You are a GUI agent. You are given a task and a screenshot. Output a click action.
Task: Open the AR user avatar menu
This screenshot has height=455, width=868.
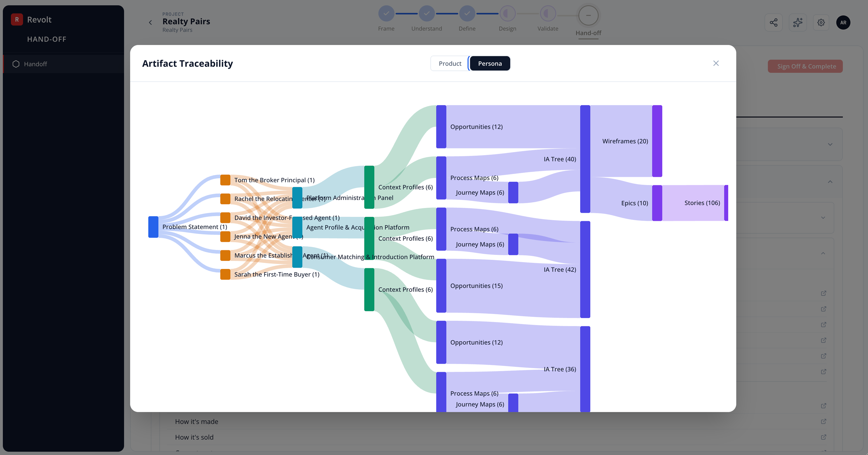point(843,23)
